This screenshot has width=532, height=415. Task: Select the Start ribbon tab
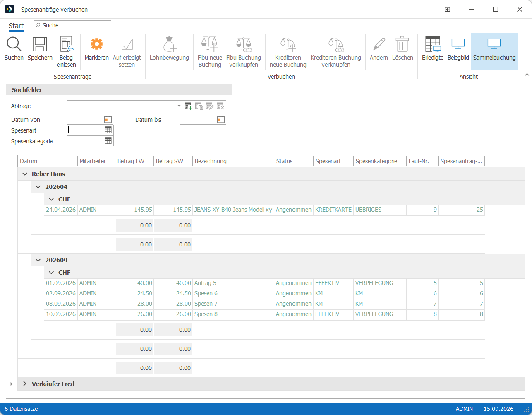point(16,26)
